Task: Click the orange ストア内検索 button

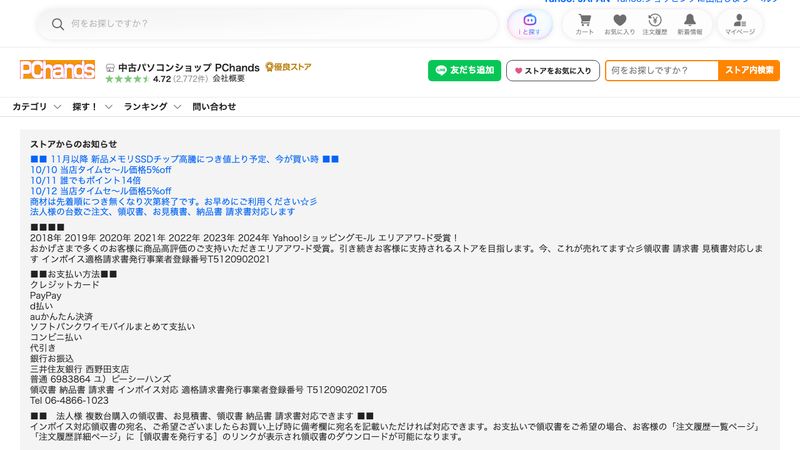Action: pos(749,70)
